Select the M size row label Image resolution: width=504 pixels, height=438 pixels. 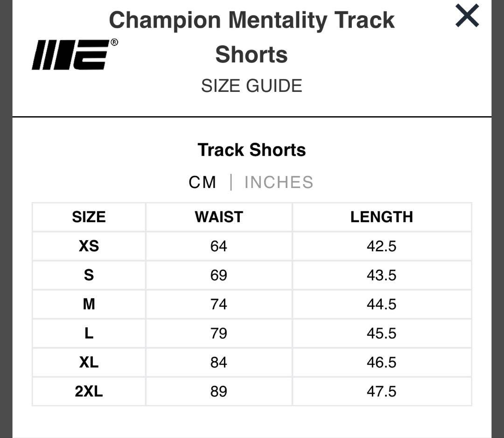pyautogui.click(x=89, y=304)
